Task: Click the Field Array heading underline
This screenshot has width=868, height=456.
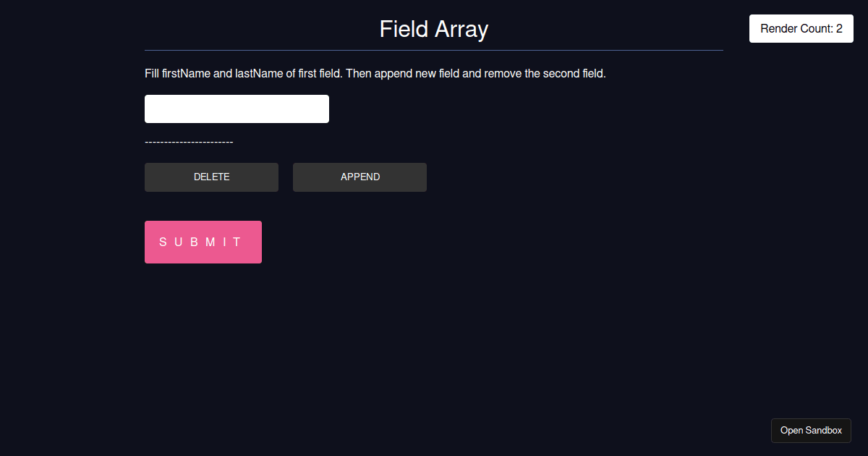Action: pos(433,49)
